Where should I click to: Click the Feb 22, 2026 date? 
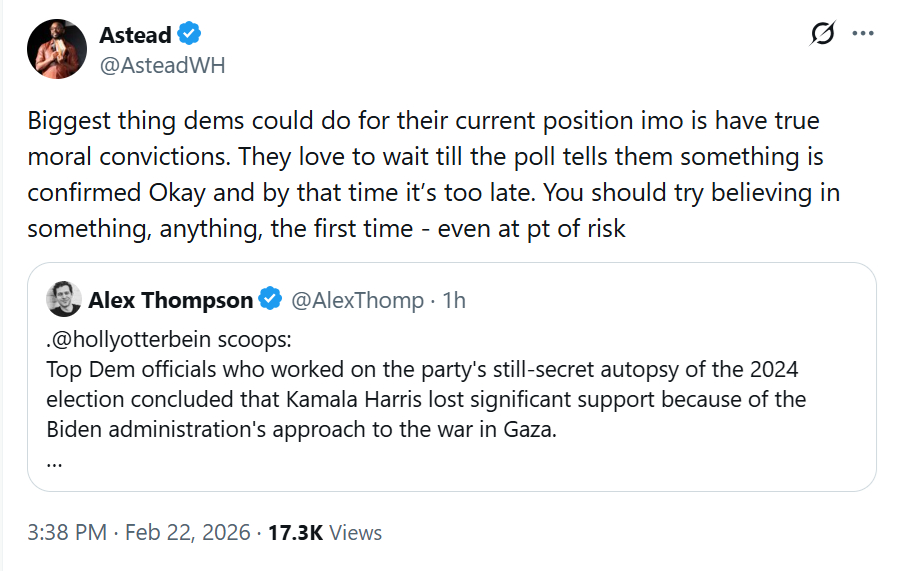(x=187, y=533)
